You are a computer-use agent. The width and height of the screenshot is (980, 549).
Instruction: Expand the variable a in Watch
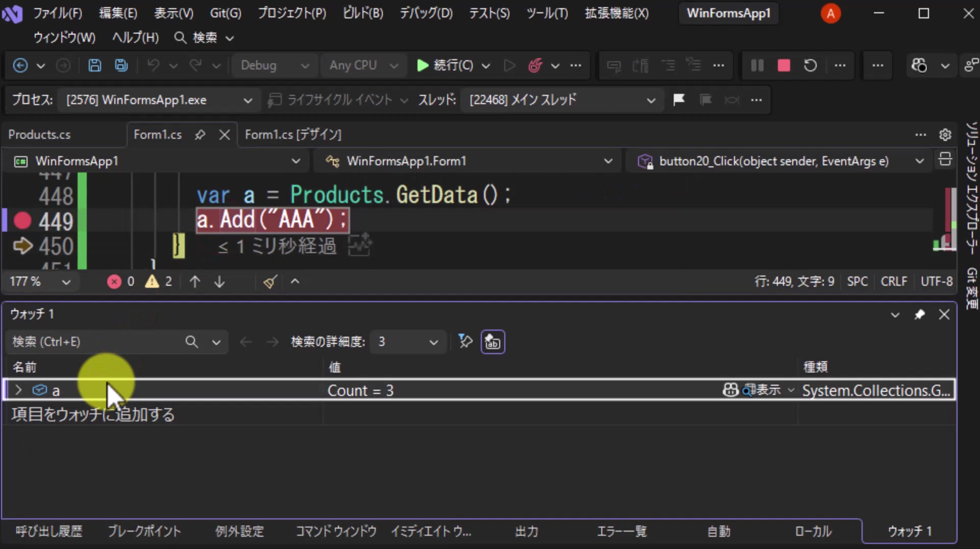click(x=19, y=390)
